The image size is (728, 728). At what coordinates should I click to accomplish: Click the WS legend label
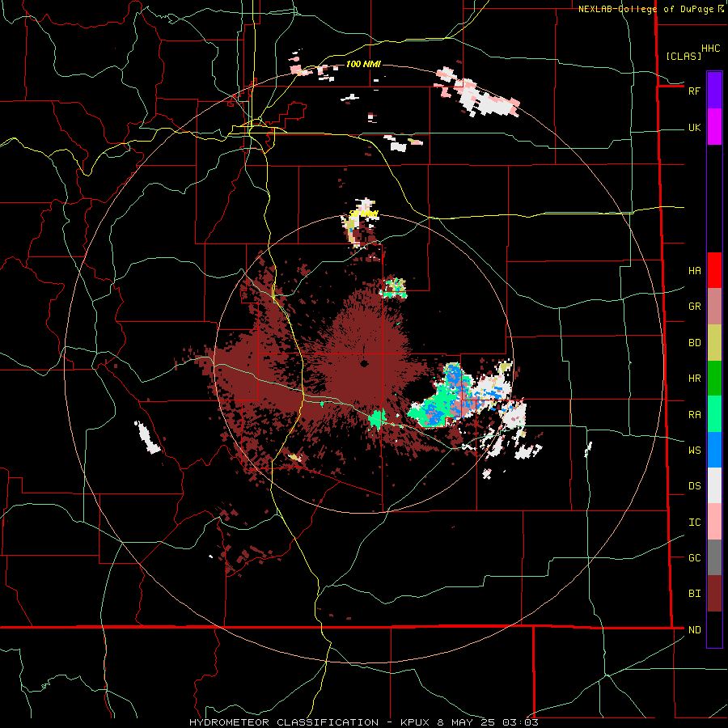pyautogui.click(x=694, y=450)
